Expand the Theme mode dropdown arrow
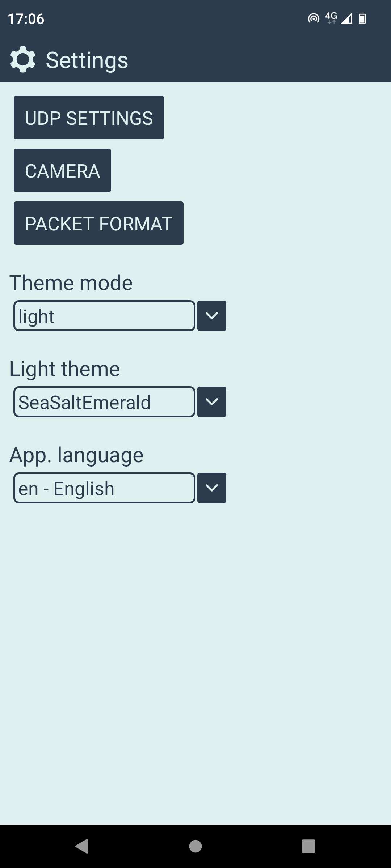Screen dimensions: 391x868 (212, 316)
